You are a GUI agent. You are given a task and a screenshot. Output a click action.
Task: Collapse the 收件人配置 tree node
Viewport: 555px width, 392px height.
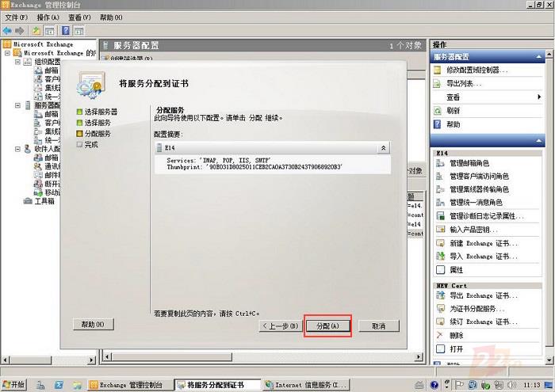click(17, 149)
